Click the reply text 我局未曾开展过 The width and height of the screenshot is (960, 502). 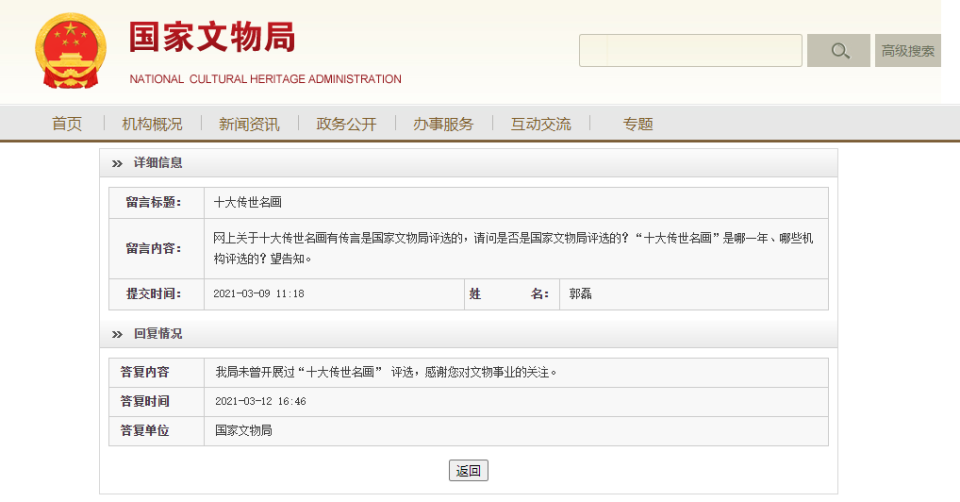pyautogui.click(x=255, y=372)
